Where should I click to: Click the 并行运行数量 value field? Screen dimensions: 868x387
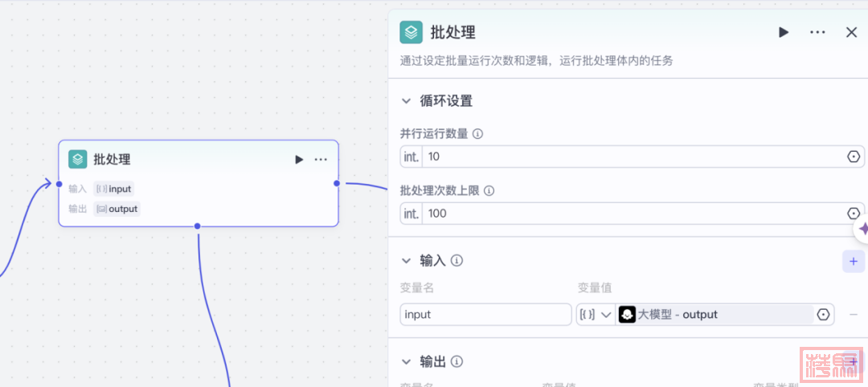[627, 157]
